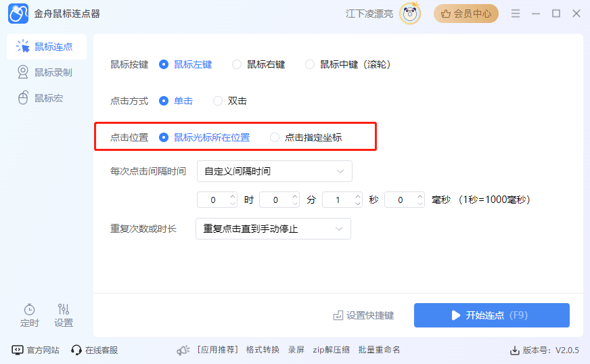
Task: Open the 会员中心 member center
Action: point(466,14)
